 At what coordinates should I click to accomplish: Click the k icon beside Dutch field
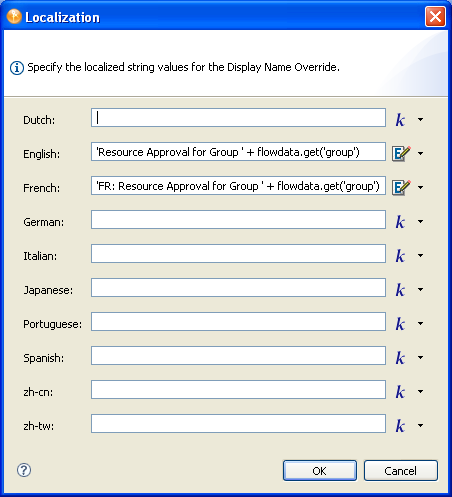coord(400,120)
